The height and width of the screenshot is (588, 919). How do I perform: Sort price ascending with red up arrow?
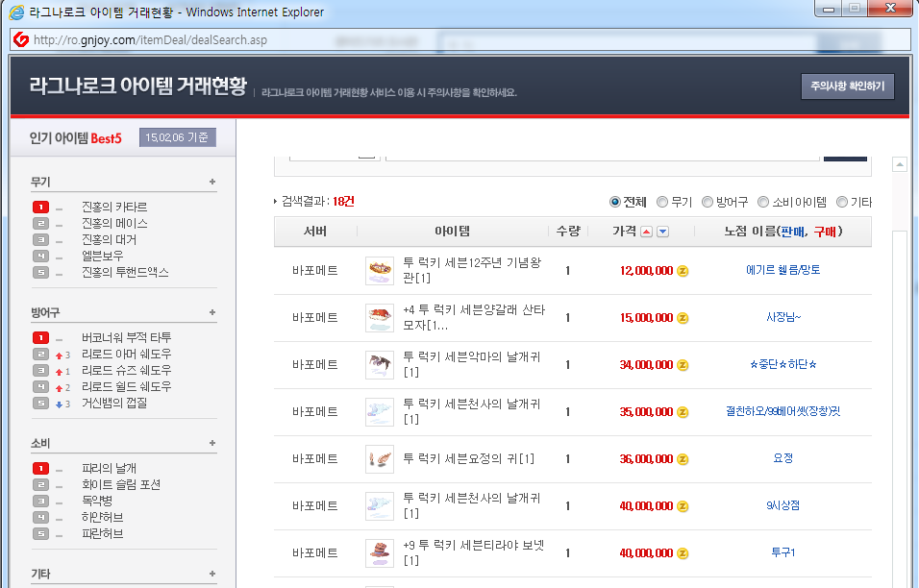coord(646,232)
